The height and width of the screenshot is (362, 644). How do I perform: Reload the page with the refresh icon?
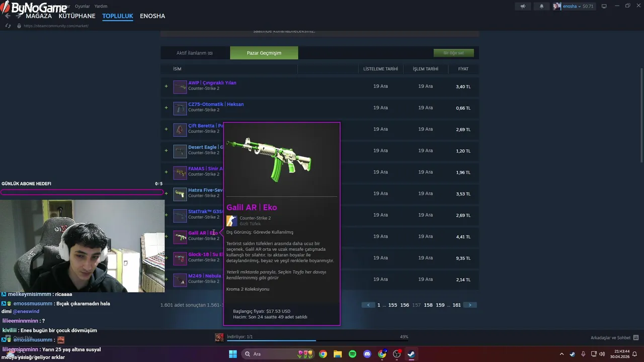tap(8, 26)
